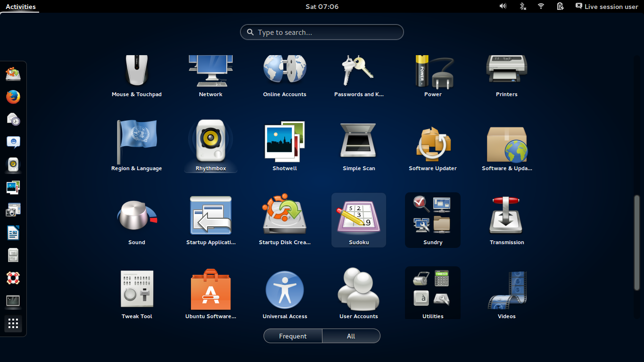Screen dimensions: 644x362
Task: Open Printers settings
Action: click(x=507, y=75)
